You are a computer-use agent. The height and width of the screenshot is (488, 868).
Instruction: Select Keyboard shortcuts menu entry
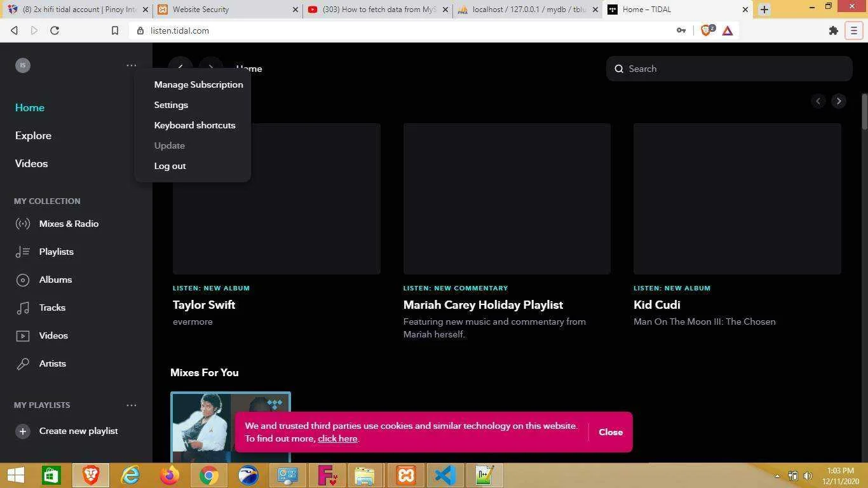click(x=194, y=125)
